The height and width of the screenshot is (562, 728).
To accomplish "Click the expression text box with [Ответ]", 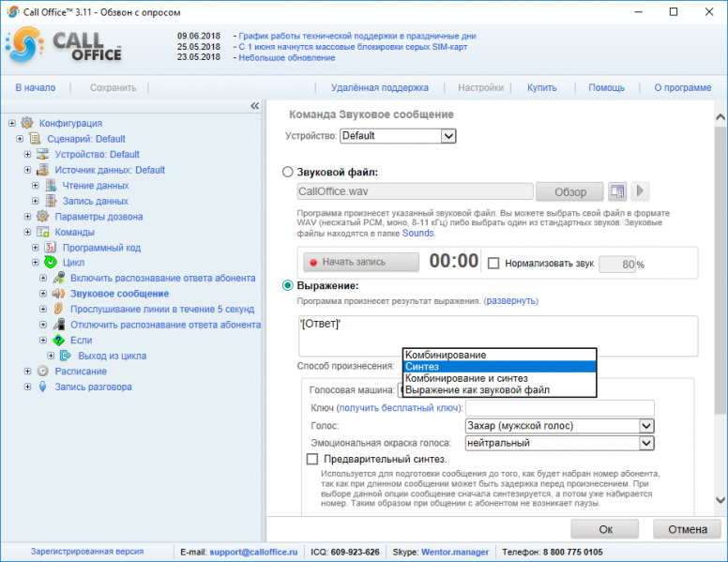I will coord(498,336).
